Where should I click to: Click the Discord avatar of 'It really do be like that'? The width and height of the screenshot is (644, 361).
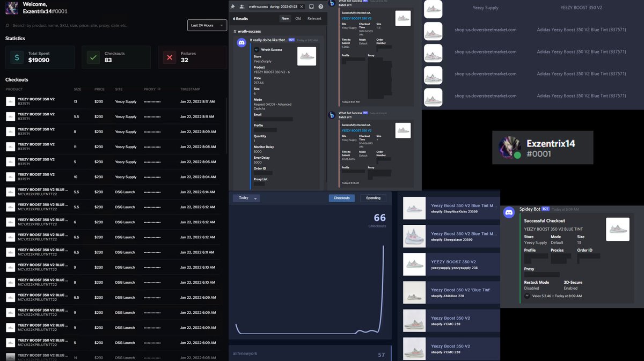point(241,42)
